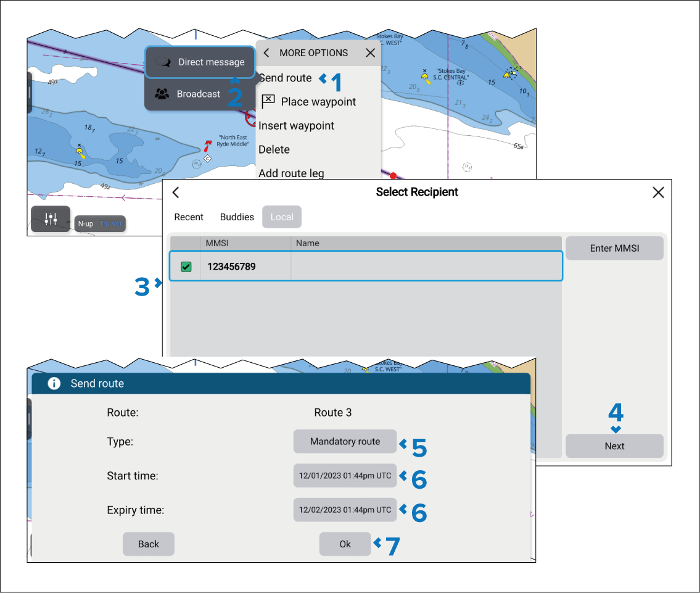The height and width of the screenshot is (593, 700).
Task: Toggle Tru Vct vector mode
Action: coord(111,223)
